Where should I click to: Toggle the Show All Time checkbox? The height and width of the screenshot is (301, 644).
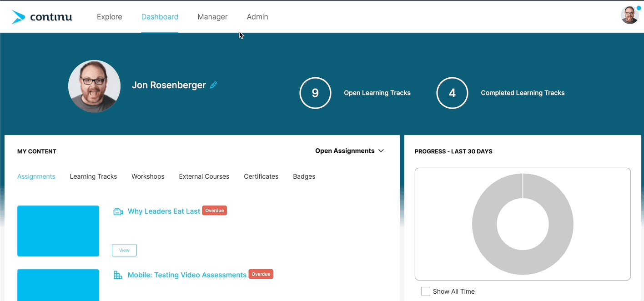[426, 291]
